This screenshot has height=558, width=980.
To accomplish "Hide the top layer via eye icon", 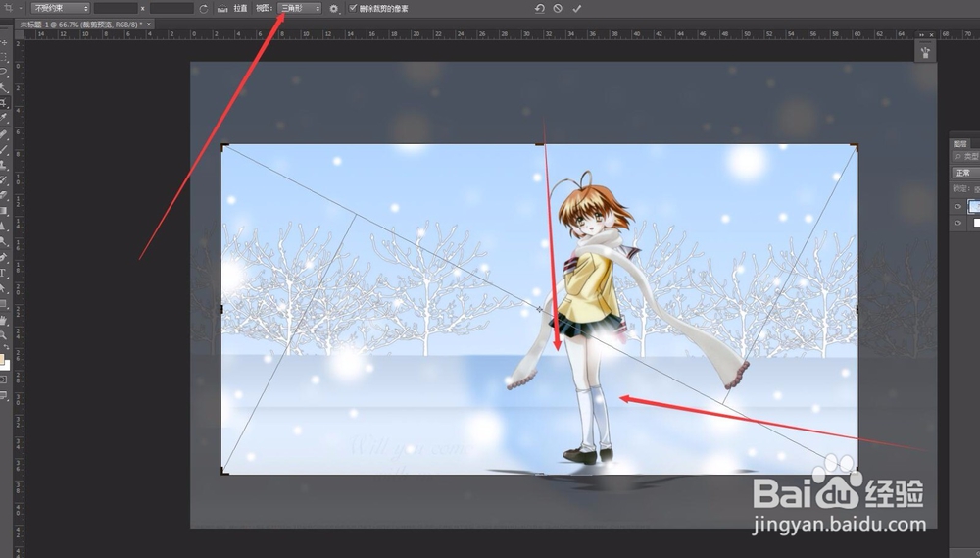I will coord(957,207).
